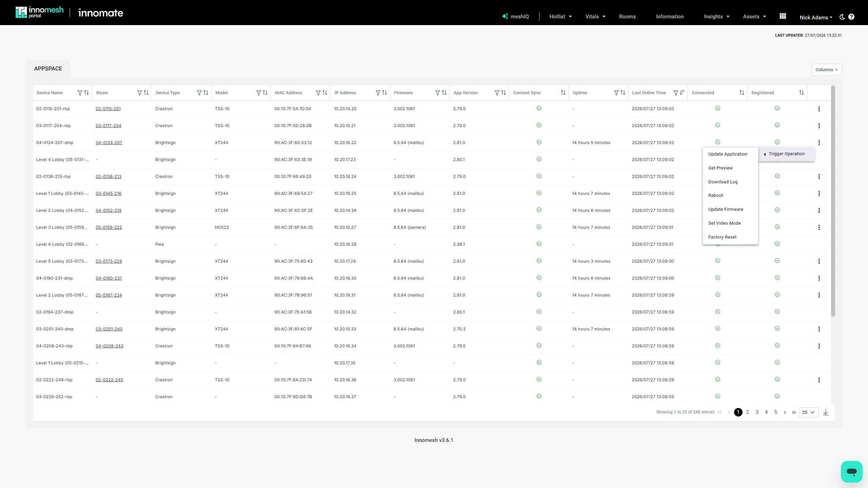Image resolution: width=868 pixels, height=488 pixels.
Task: Open the Columns dropdown
Action: tap(827, 70)
